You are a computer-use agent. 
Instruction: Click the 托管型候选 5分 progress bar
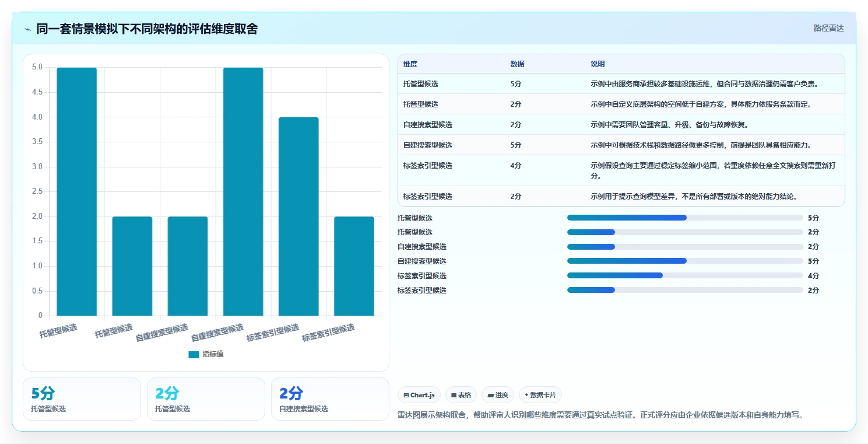[685, 218]
